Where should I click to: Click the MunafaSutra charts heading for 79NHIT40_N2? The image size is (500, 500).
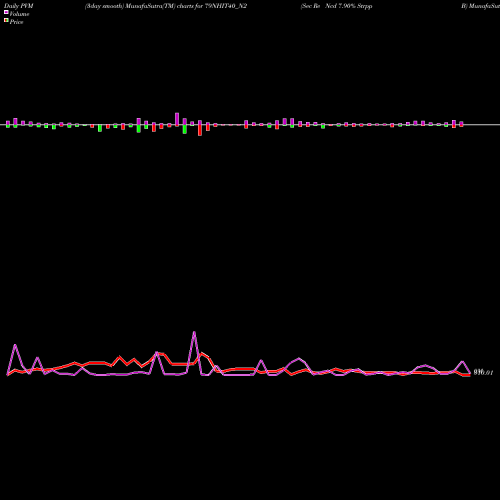[x=166, y=6]
